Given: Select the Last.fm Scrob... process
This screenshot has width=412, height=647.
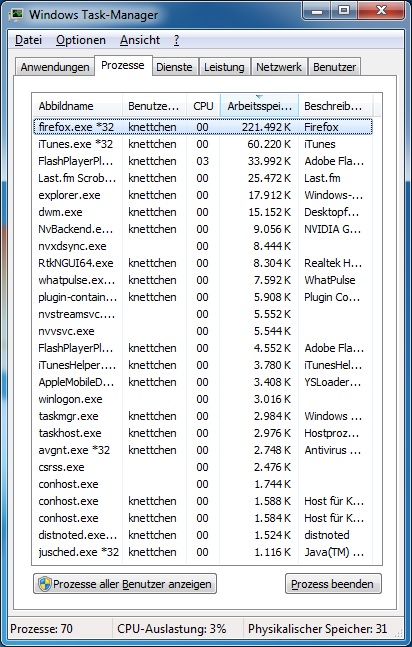Looking at the screenshot, I should [203, 178].
